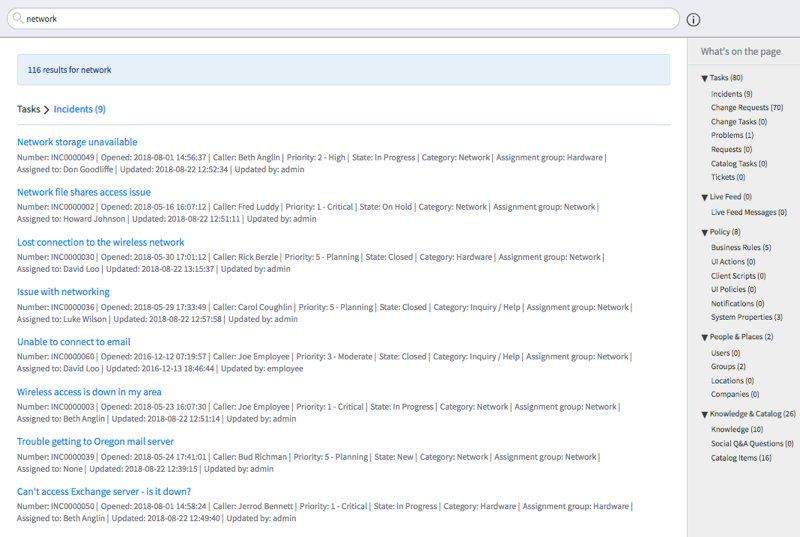The width and height of the screenshot is (800, 537).
Task: Click "Priority: 3 - Moderate" text
Action: [334, 356]
